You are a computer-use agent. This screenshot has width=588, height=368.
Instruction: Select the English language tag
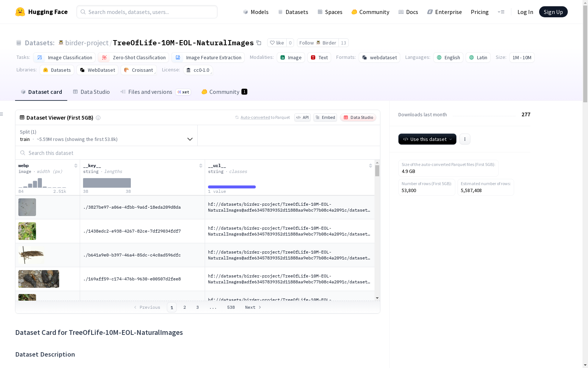(x=448, y=57)
